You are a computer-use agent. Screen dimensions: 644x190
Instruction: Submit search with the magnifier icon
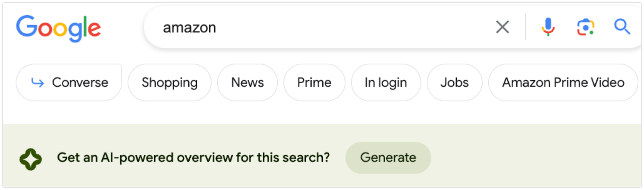coord(622,27)
